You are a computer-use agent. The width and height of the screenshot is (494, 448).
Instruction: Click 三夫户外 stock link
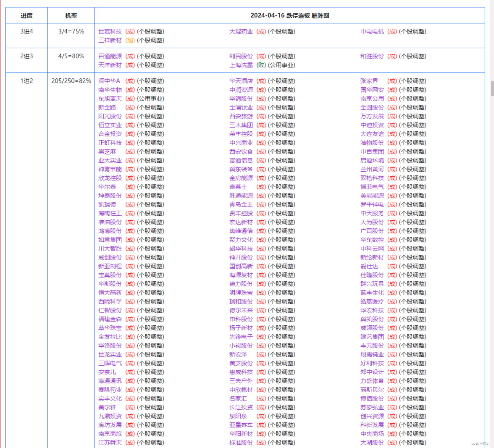coord(241,381)
